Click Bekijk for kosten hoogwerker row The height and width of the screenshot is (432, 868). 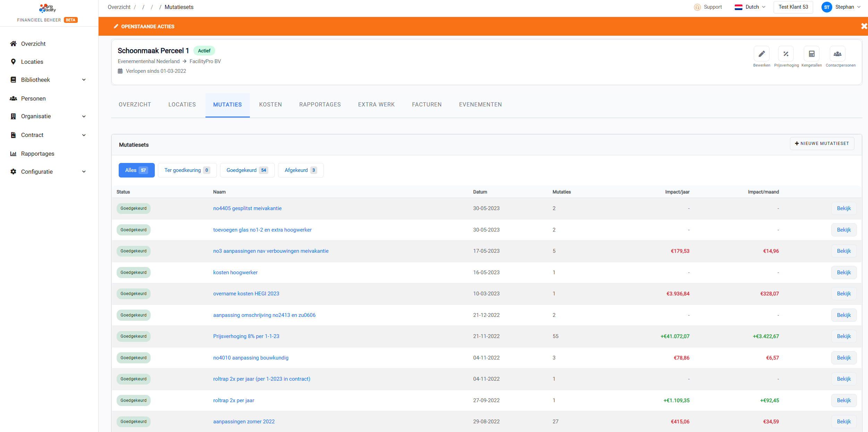843,273
